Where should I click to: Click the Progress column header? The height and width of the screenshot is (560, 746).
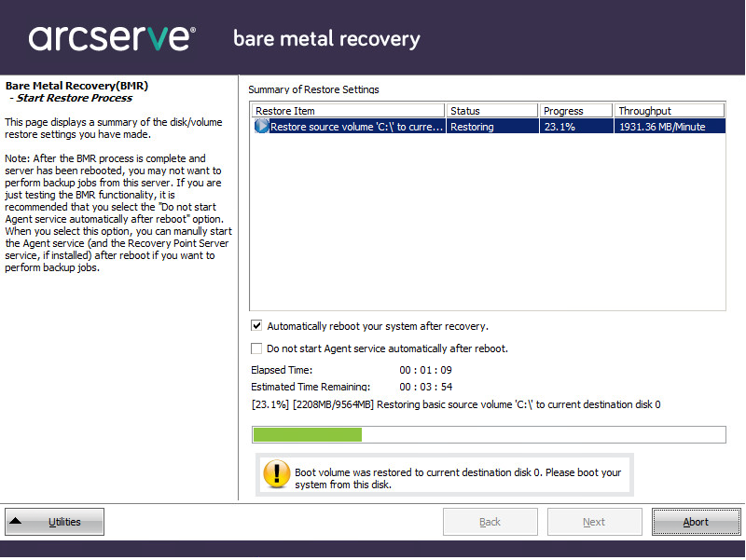[575, 111]
